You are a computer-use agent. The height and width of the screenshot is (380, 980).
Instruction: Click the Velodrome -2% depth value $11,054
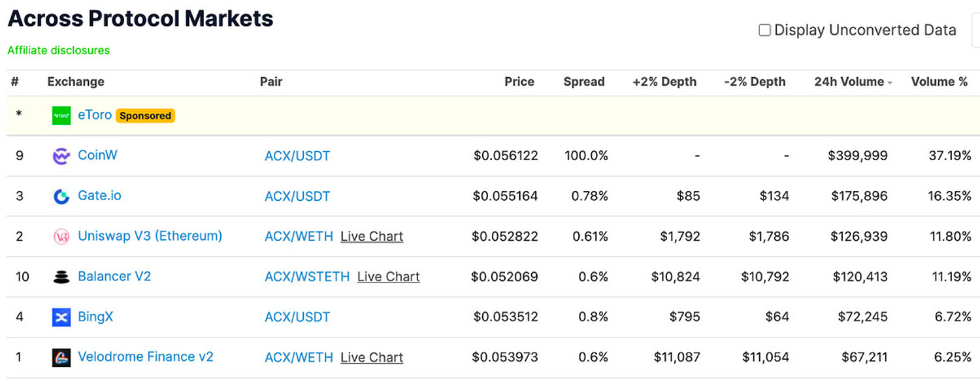point(766,357)
